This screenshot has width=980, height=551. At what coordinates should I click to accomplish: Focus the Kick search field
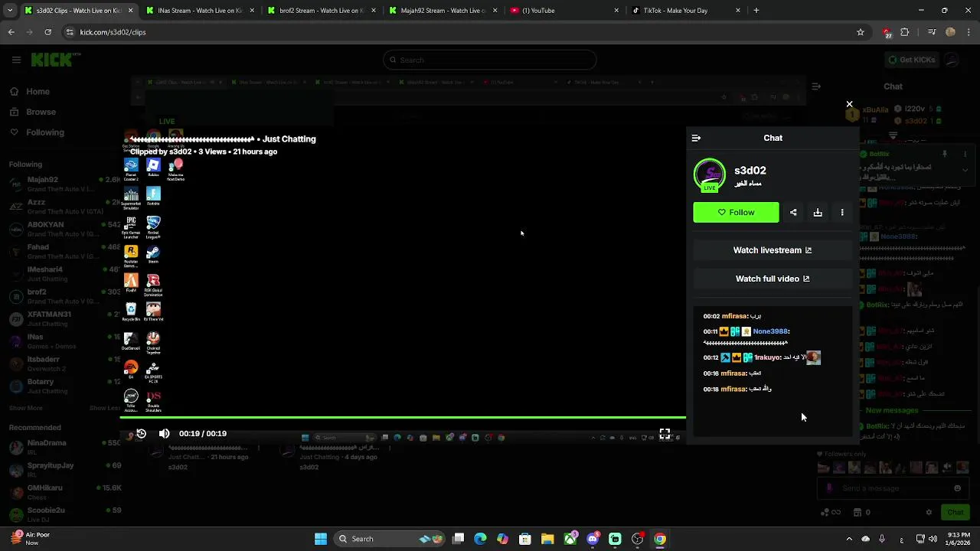click(x=490, y=60)
